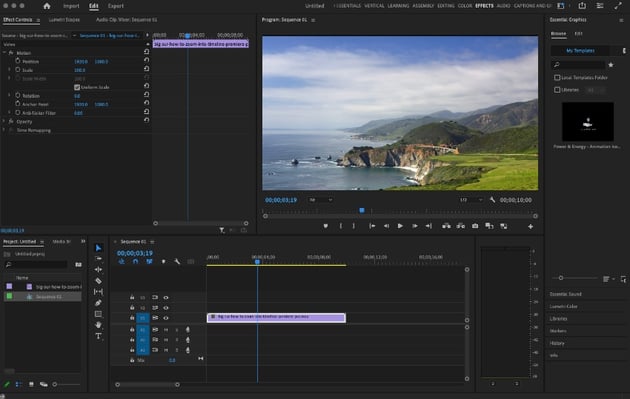Open the History panel
The image size is (630, 399).
coord(557,343)
